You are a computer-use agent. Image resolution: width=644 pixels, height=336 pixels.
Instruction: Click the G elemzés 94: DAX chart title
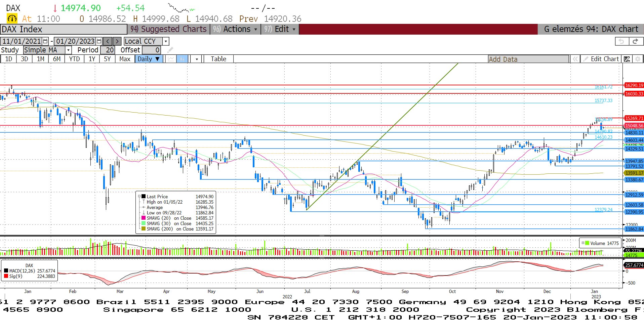tap(591, 29)
